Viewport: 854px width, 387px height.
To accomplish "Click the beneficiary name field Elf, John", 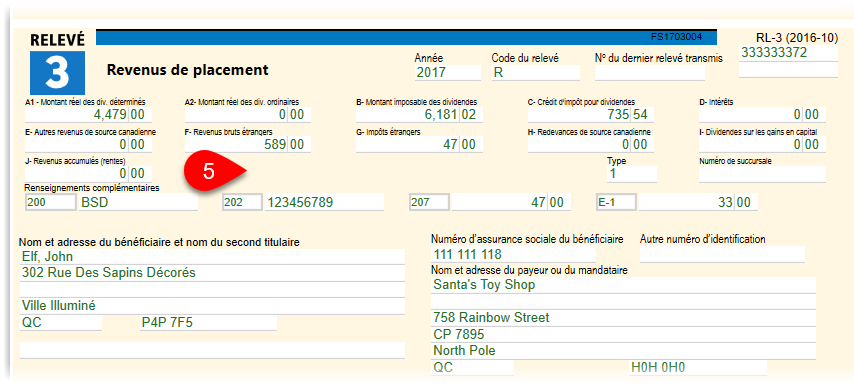I will coord(212,256).
